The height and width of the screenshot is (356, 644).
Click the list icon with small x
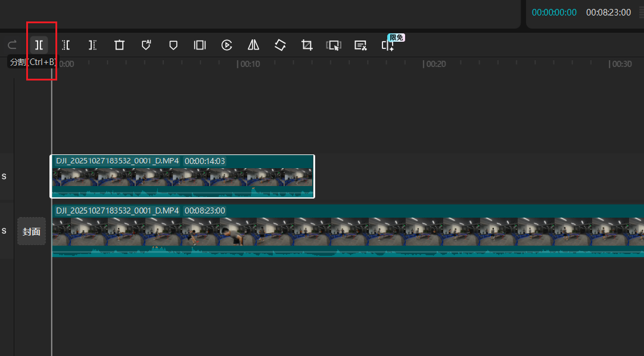click(x=360, y=45)
